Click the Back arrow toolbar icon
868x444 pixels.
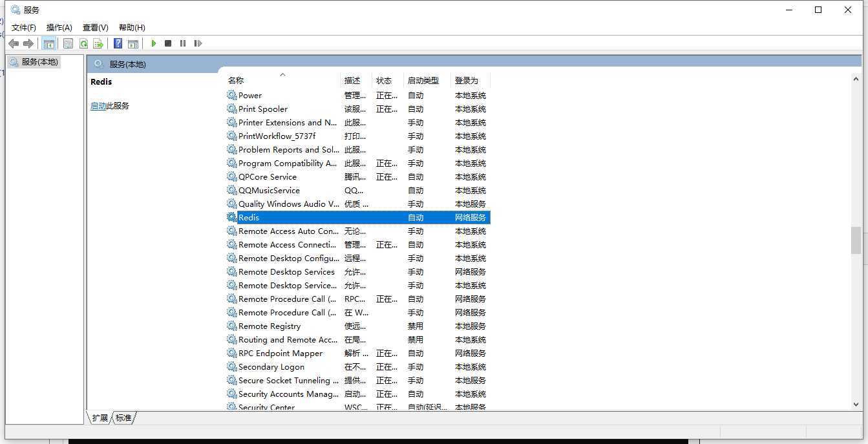point(14,43)
